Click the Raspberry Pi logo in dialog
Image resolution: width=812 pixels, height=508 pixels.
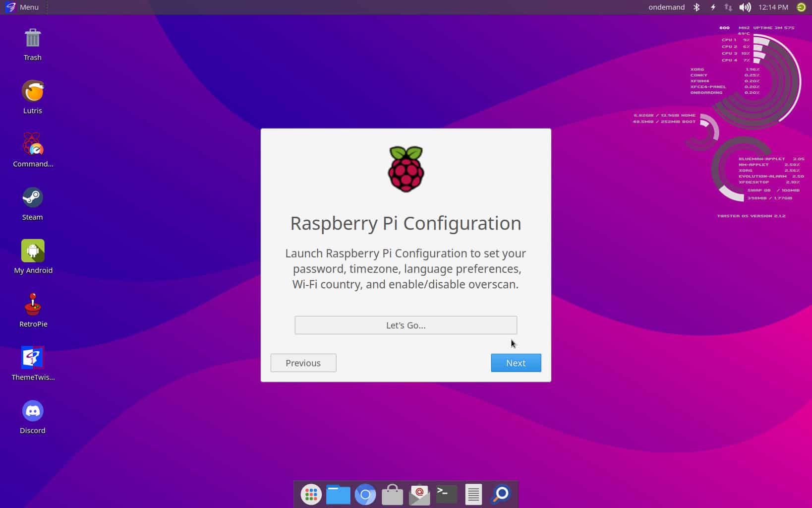[x=406, y=169]
